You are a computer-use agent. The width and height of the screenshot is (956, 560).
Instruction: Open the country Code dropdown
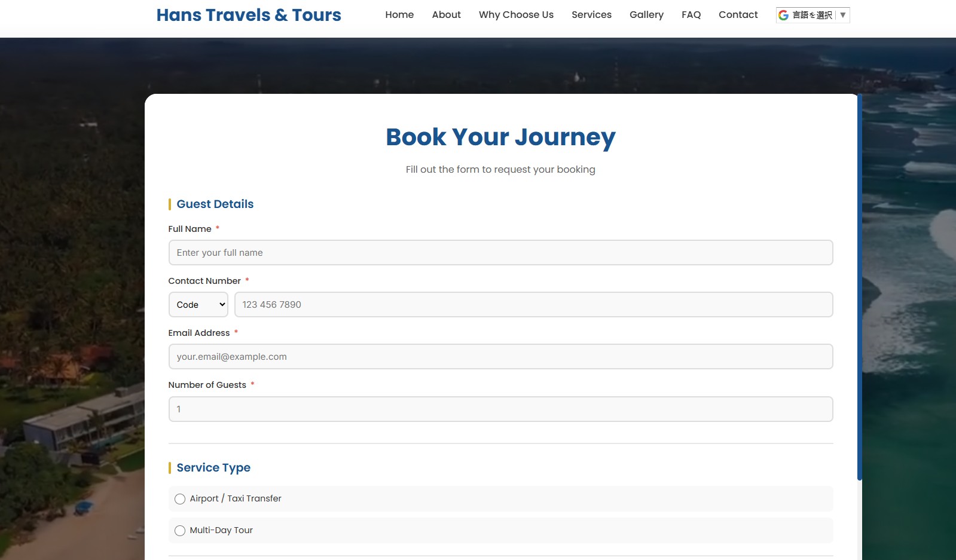point(198,305)
